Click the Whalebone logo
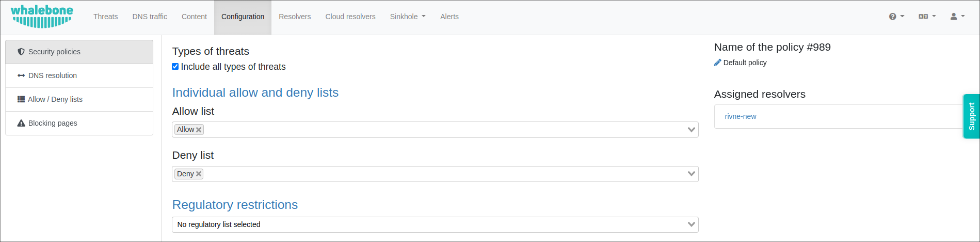980x242 pixels. [42, 17]
